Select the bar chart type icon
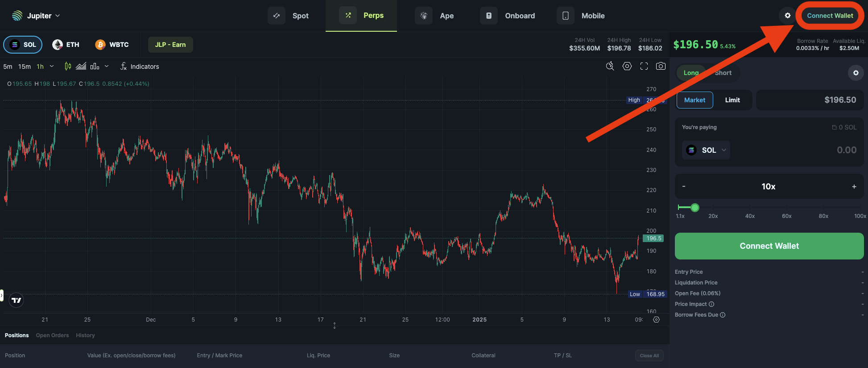The width and height of the screenshot is (868, 368). click(x=95, y=66)
